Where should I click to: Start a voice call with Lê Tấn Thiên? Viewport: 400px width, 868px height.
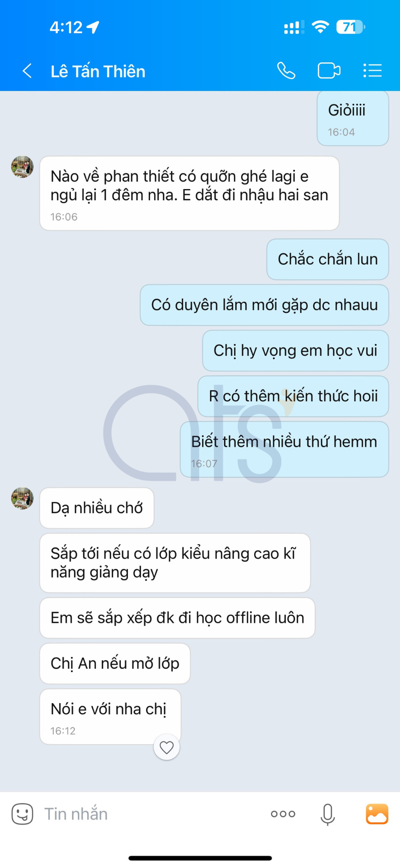pos(286,71)
